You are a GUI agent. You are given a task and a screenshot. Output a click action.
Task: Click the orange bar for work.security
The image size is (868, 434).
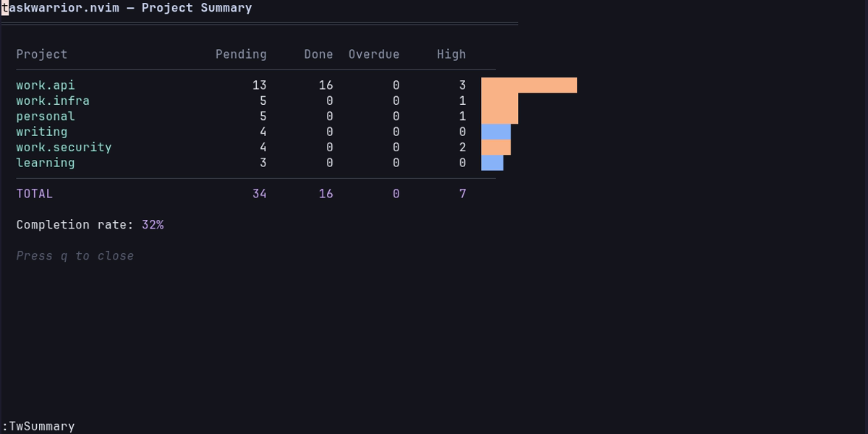[x=495, y=147]
